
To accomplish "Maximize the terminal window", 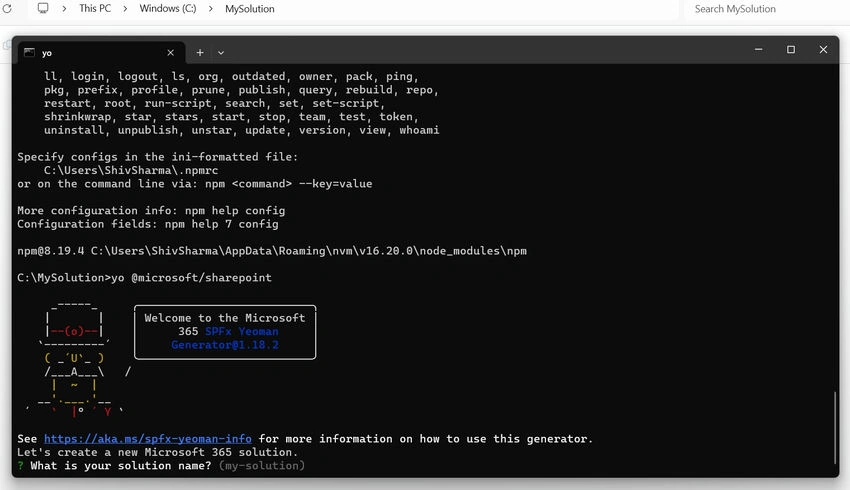I will tap(791, 49).
